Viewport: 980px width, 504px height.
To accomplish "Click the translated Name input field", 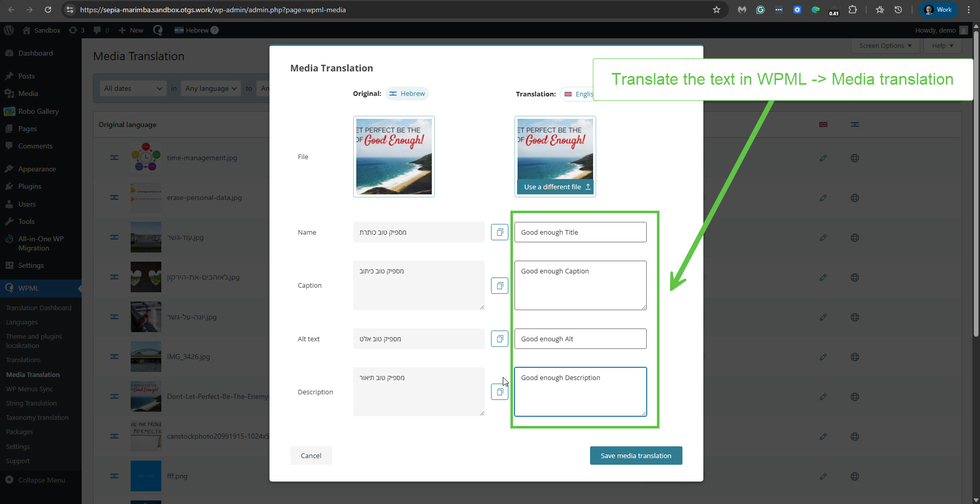I will [580, 232].
